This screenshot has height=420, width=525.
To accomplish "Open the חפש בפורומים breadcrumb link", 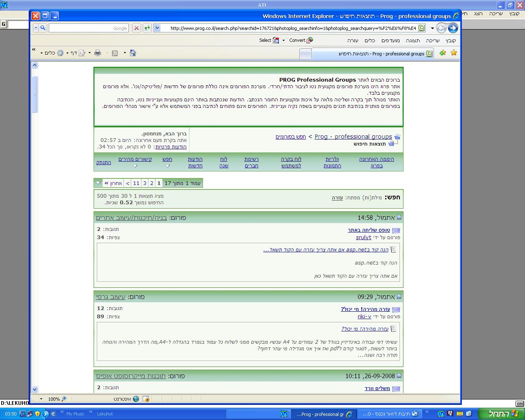I will tap(291, 137).
